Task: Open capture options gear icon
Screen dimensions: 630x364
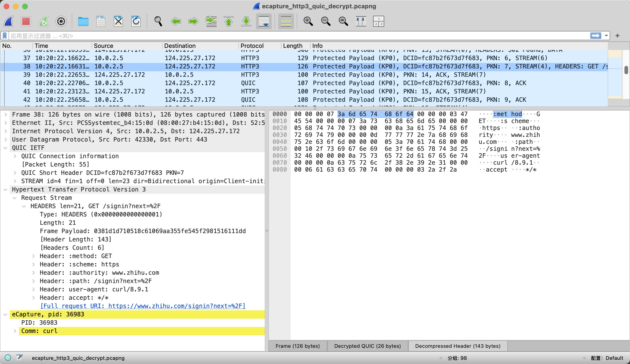Action: click(61, 22)
